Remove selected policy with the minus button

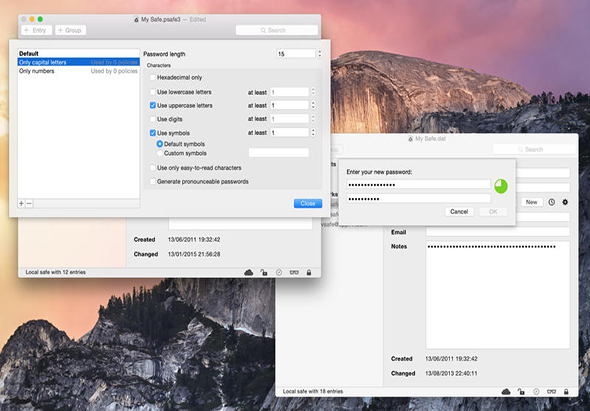click(x=29, y=203)
